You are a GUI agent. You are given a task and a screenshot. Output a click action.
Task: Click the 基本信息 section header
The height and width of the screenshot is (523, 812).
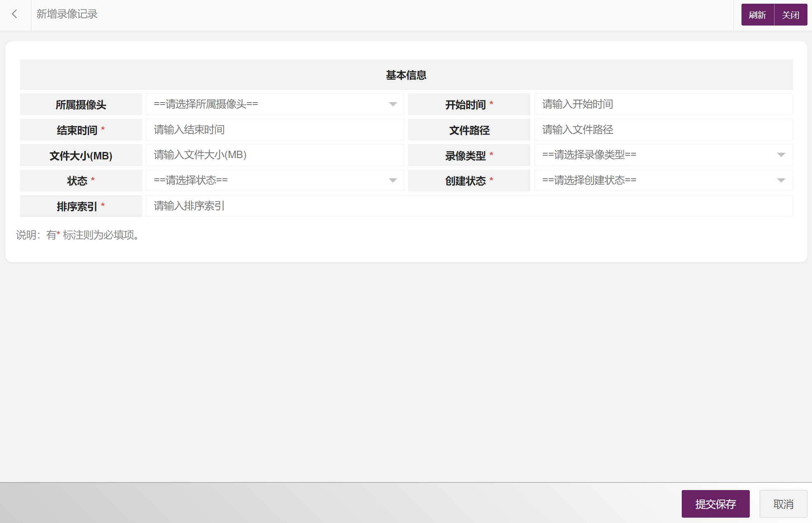point(406,75)
